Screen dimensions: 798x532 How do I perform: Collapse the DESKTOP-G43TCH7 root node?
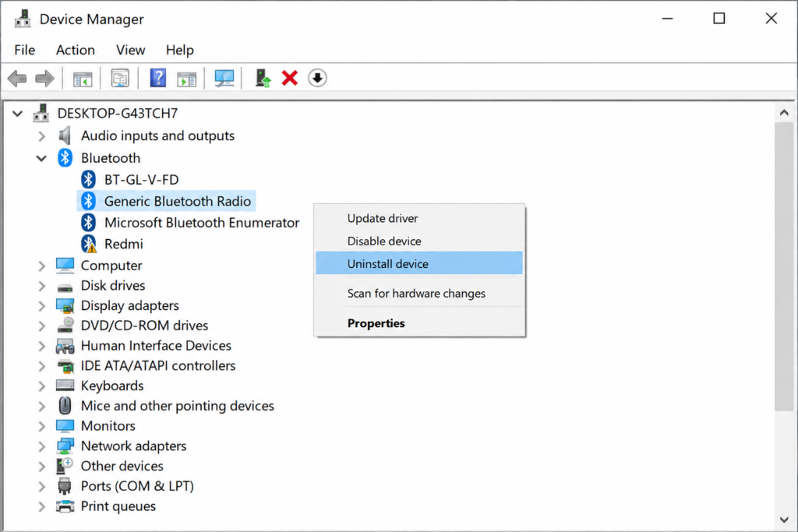click(x=17, y=113)
